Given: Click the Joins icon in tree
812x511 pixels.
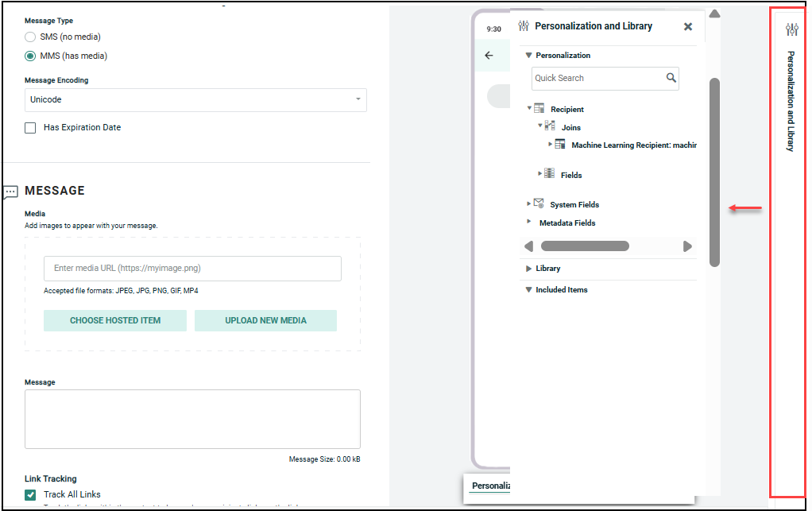Looking at the screenshot, I should tap(550, 126).
